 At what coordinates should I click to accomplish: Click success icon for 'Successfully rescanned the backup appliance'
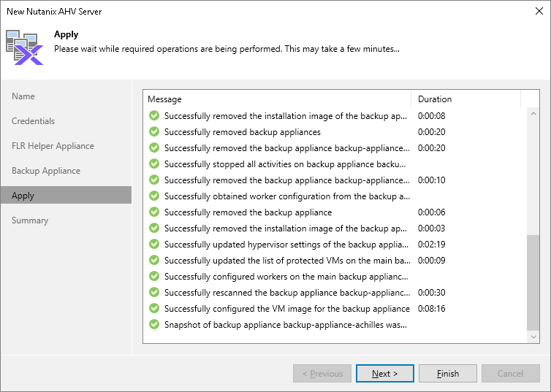(154, 293)
